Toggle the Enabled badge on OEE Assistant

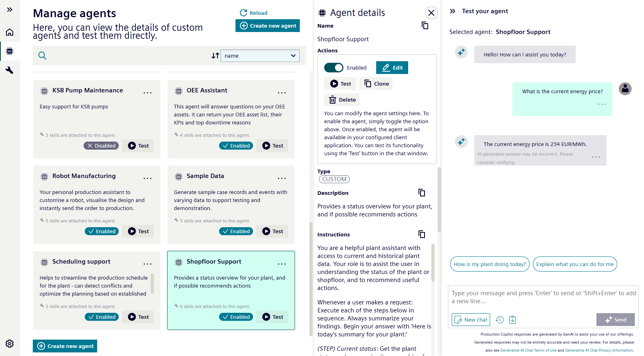(x=236, y=146)
